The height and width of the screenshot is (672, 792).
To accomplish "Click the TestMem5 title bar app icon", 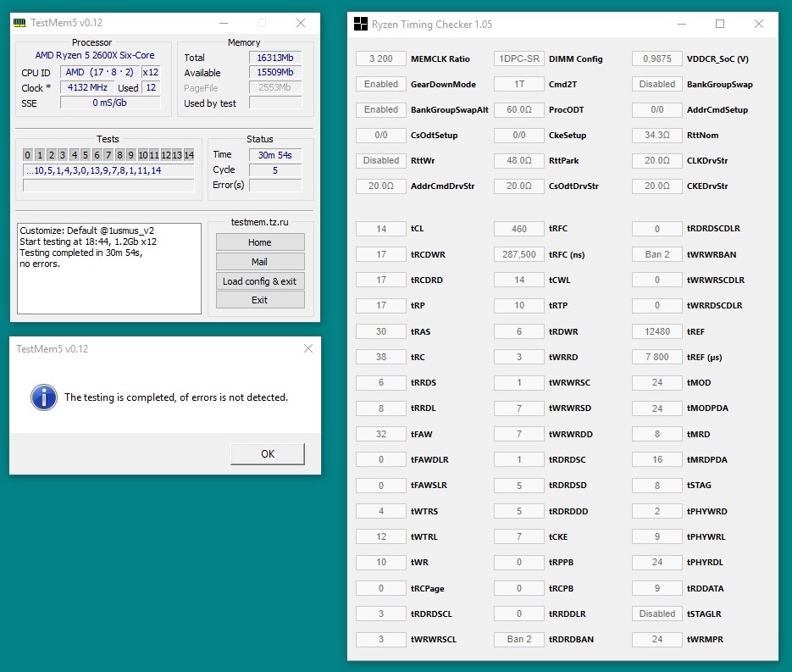I will pos(19,23).
